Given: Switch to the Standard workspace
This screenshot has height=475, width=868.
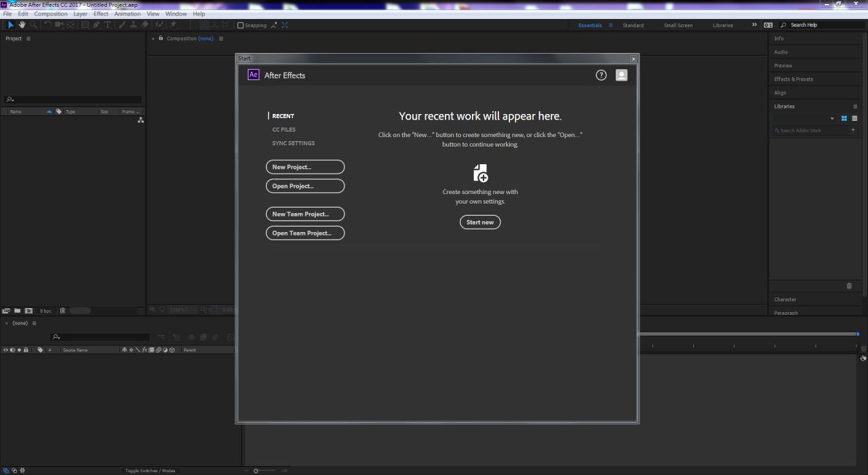Looking at the screenshot, I should click(x=633, y=25).
